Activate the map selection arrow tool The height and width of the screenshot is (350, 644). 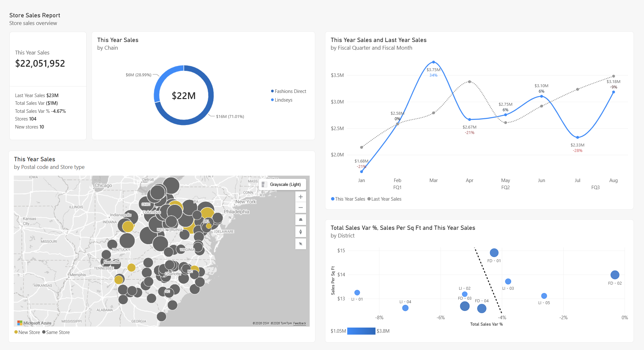tap(301, 244)
